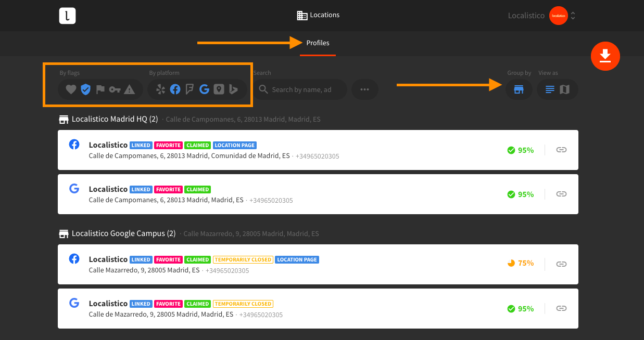The image size is (644, 340).
Task: Click the 75% score on Google Campus Facebook
Action: click(521, 263)
